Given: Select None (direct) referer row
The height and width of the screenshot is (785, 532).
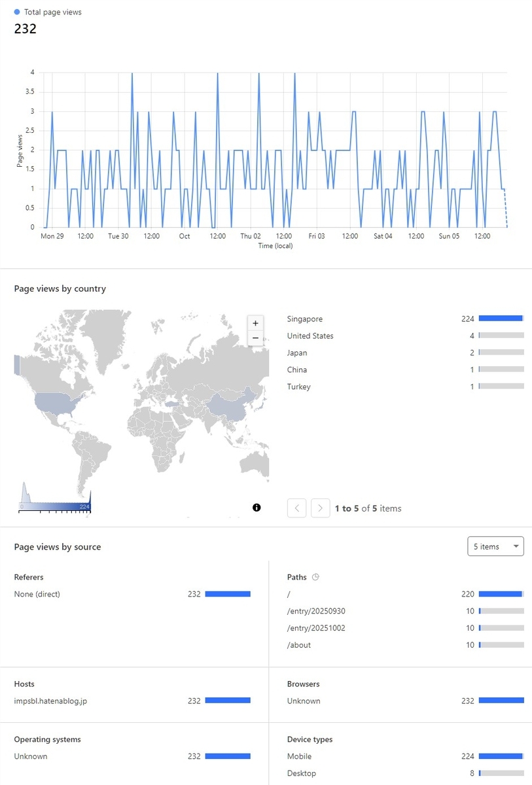Looking at the screenshot, I should [133, 594].
